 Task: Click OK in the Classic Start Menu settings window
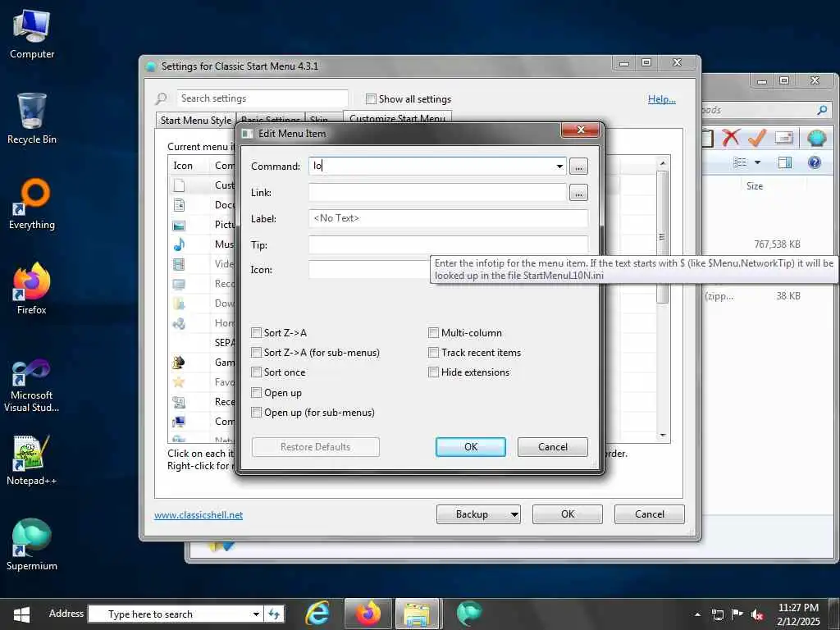[x=568, y=514]
